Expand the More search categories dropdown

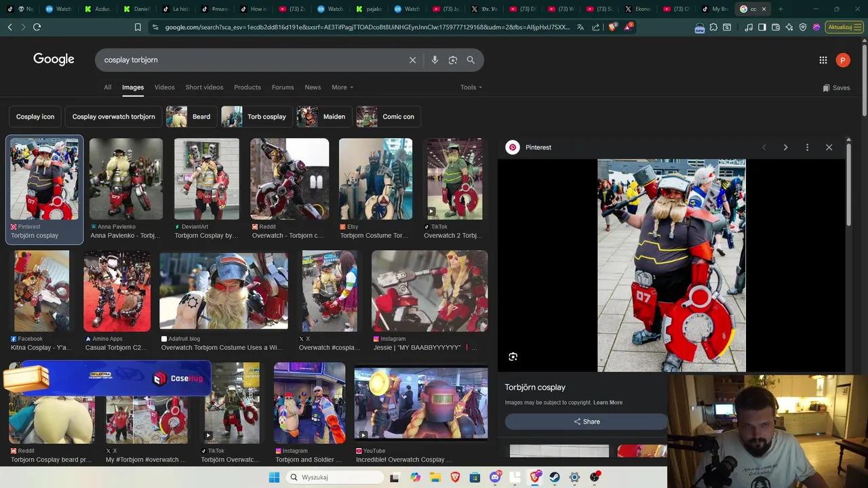pos(342,87)
